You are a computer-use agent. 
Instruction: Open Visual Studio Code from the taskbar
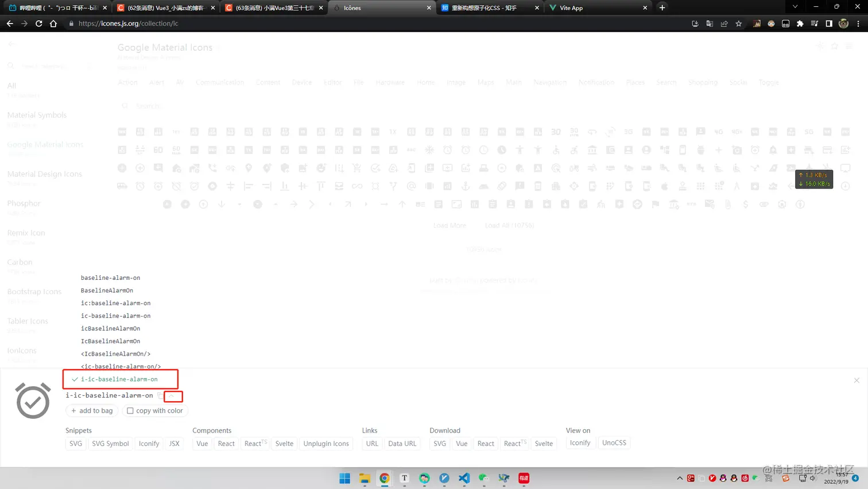(x=464, y=478)
